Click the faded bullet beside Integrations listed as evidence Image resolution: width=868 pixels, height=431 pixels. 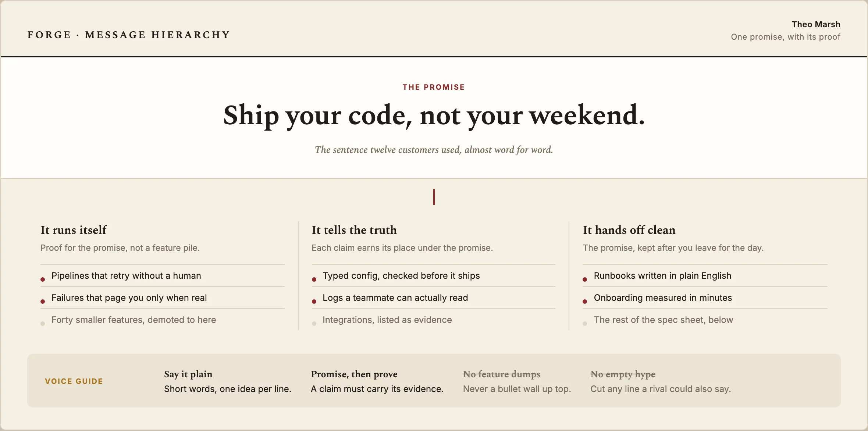314,324
